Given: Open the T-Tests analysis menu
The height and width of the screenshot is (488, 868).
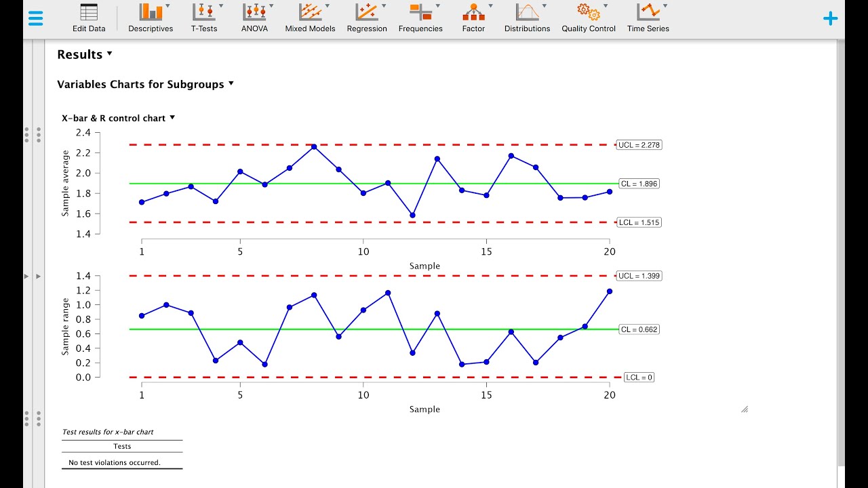Looking at the screenshot, I should coord(203,18).
